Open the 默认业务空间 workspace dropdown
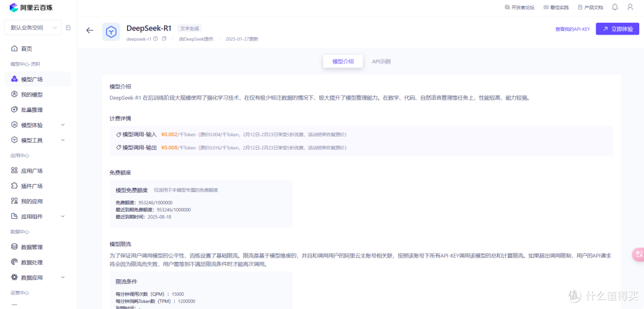The image size is (644, 309). coord(33,27)
